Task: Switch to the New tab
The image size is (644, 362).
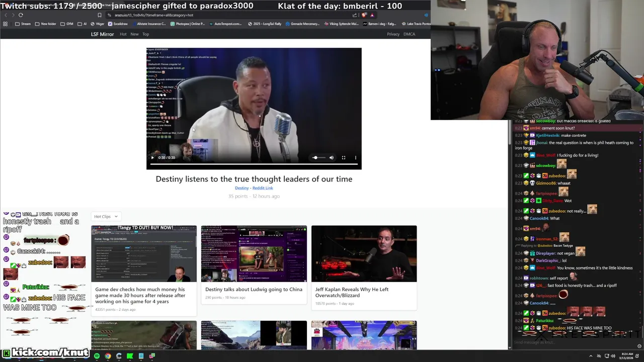Action: (134, 34)
